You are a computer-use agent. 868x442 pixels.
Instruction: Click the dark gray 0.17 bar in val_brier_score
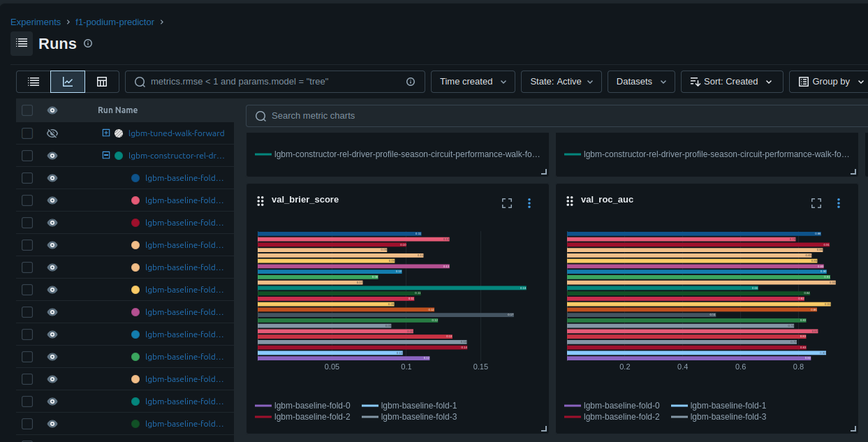pyautogui.click(x=385, y=315)
